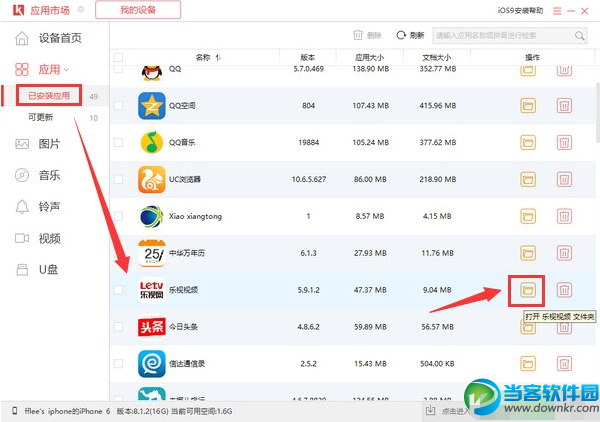The width and height of the screenshot is (600, 422).
Task: Click the 文档大小 column header
Action: pos(437,57)
